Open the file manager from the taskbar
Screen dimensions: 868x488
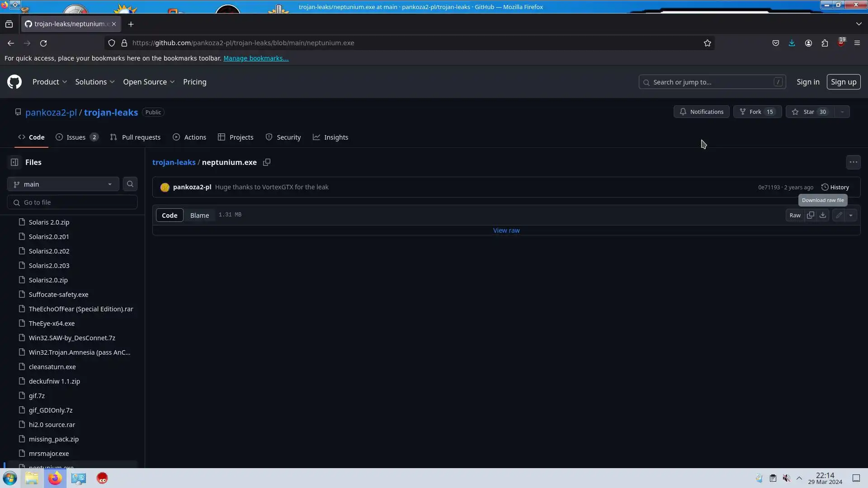[32, 478]
